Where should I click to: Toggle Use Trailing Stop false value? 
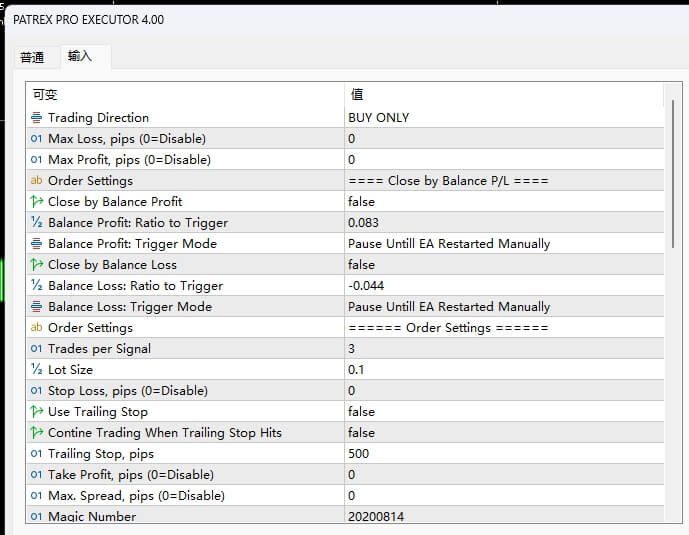tap(504, 412)
